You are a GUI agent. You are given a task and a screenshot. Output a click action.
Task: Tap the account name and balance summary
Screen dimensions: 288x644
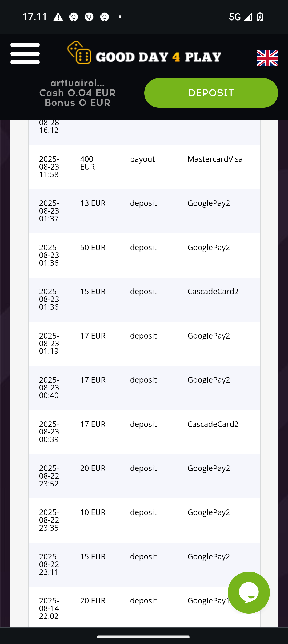click(x=77, y=93)
